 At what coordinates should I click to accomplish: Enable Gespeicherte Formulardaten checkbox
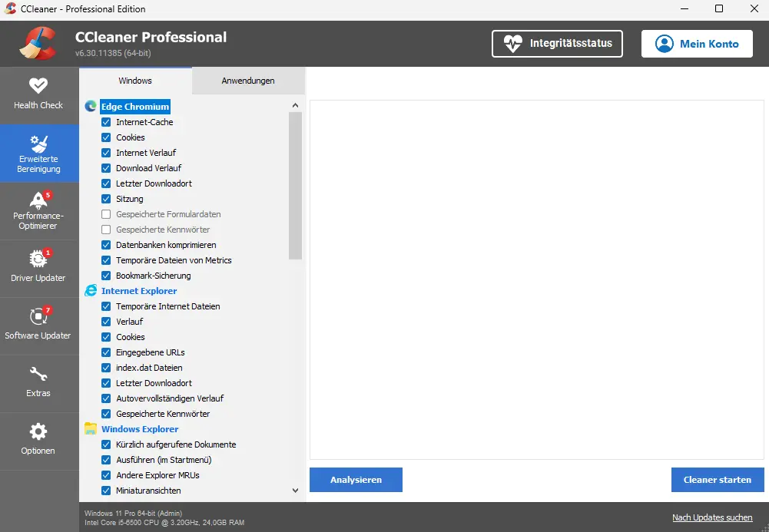[106, 214]
